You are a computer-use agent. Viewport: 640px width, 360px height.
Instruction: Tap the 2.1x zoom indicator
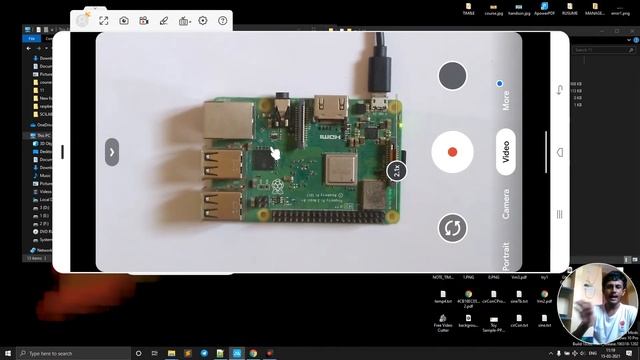pos(396,171)
